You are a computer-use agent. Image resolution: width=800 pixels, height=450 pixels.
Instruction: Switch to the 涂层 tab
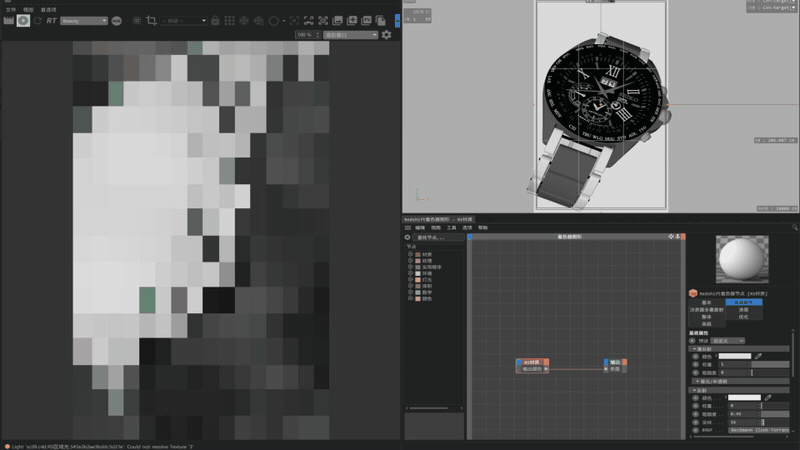[x=744, y=310]
